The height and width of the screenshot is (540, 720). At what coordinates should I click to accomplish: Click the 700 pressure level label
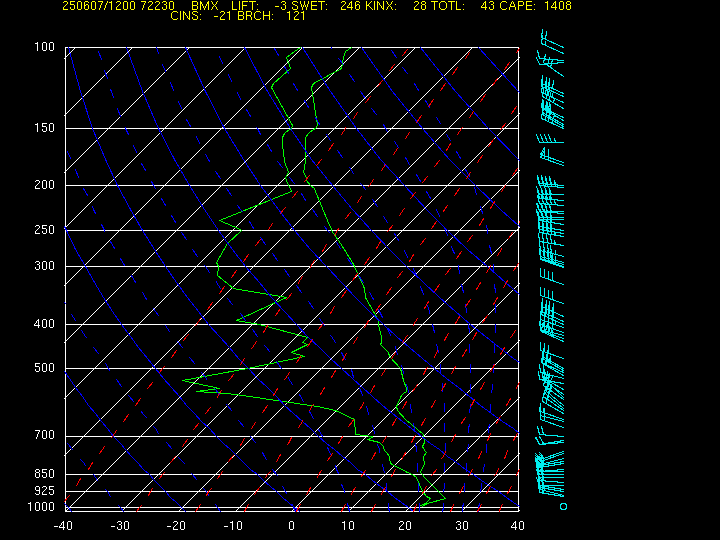pyautogui.click(x=45, y=435)
